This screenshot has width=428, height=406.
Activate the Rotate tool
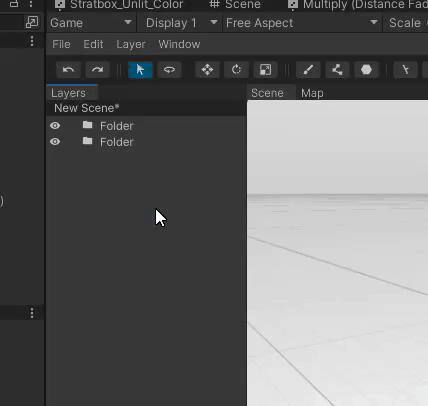[236, 70]
